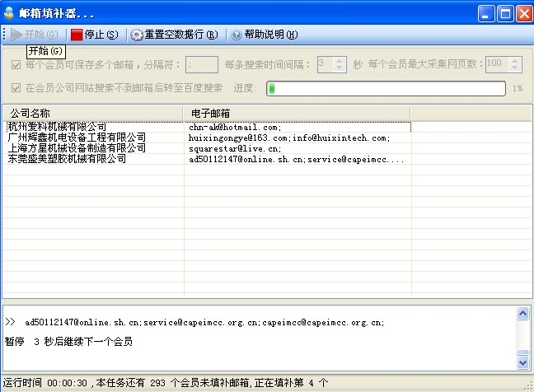Increase search interval with up arrow
Screen dimensions: 534x392
coord(340,61)
